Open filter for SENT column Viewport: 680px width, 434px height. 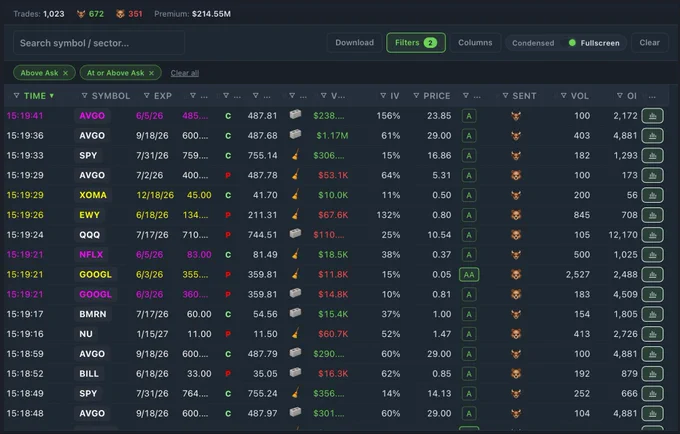point(505,96)
